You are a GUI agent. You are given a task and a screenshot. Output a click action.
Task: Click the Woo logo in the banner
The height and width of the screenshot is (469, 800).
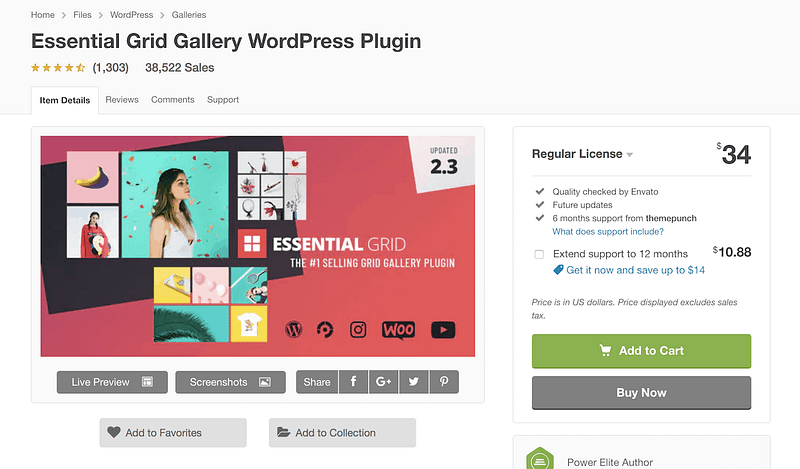point(398,330)
